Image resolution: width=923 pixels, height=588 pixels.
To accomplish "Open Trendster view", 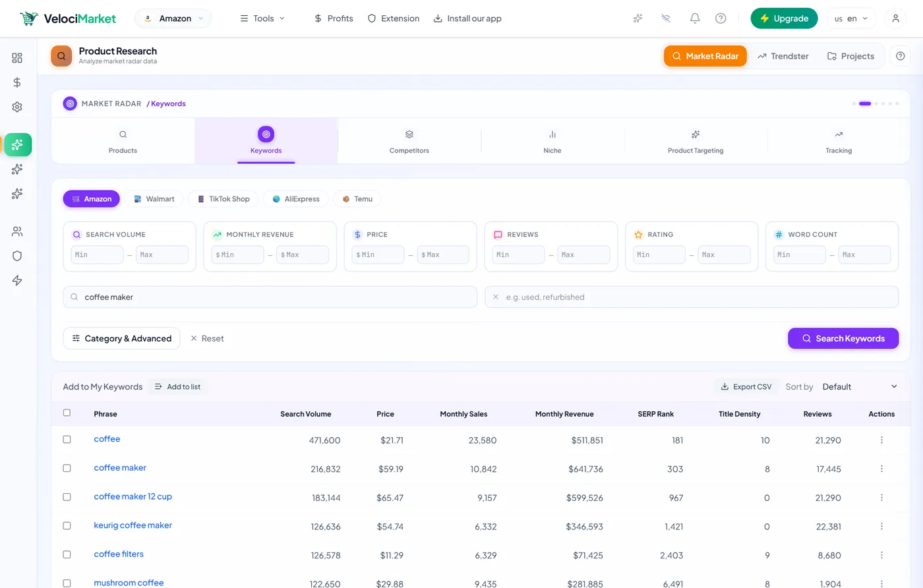I will coord(783,56).
